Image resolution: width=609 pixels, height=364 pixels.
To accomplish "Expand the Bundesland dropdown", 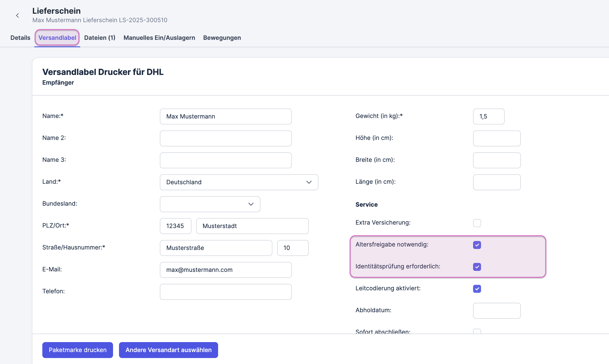I will point(210,204).
